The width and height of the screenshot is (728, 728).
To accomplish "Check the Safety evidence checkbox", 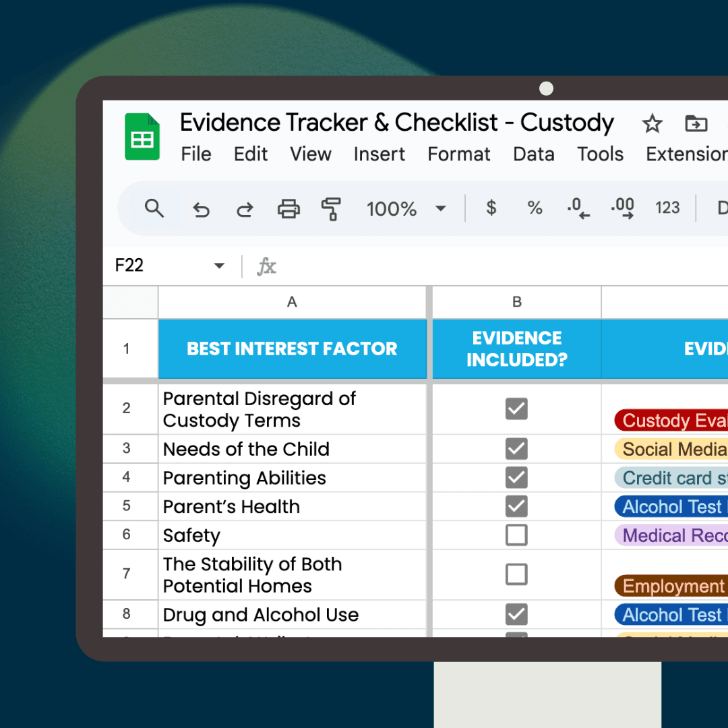I will 516,535.
